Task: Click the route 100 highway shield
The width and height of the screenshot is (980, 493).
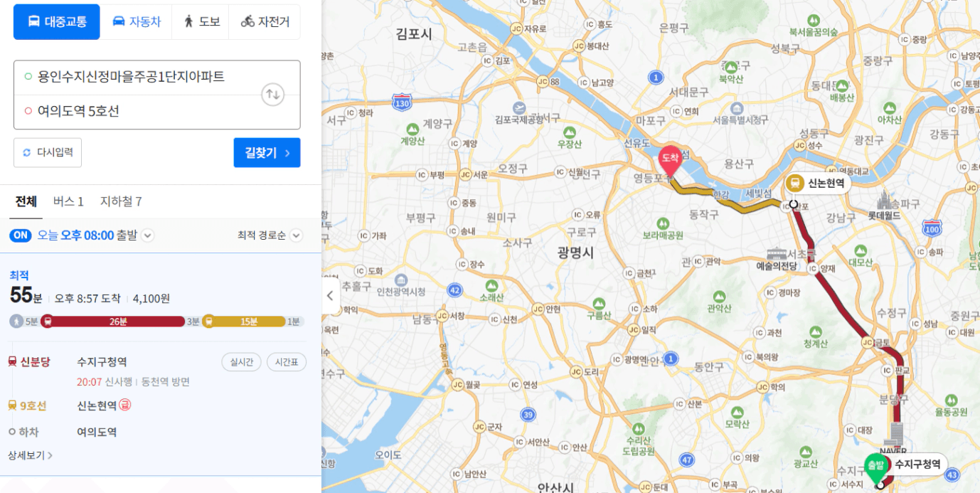Action: click(932, 228)
